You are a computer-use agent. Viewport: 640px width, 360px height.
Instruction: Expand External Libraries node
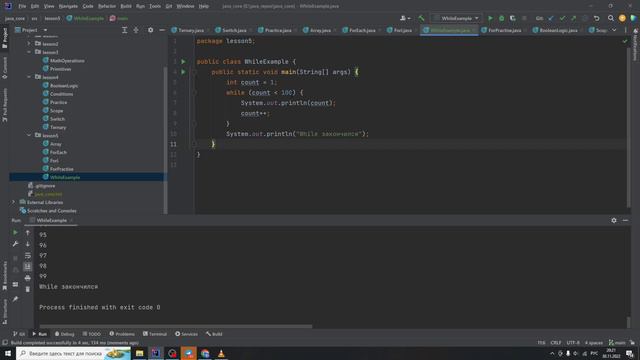click(13, 202)
